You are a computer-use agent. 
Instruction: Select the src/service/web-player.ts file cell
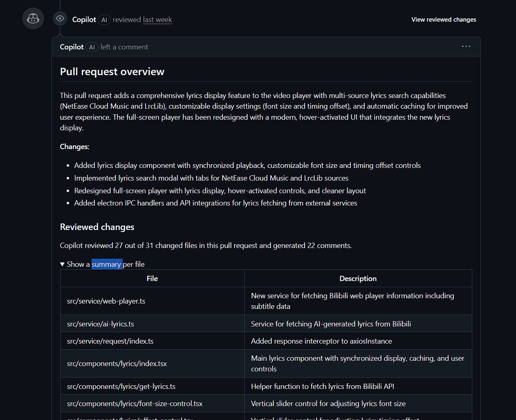[x=106, y=301]
